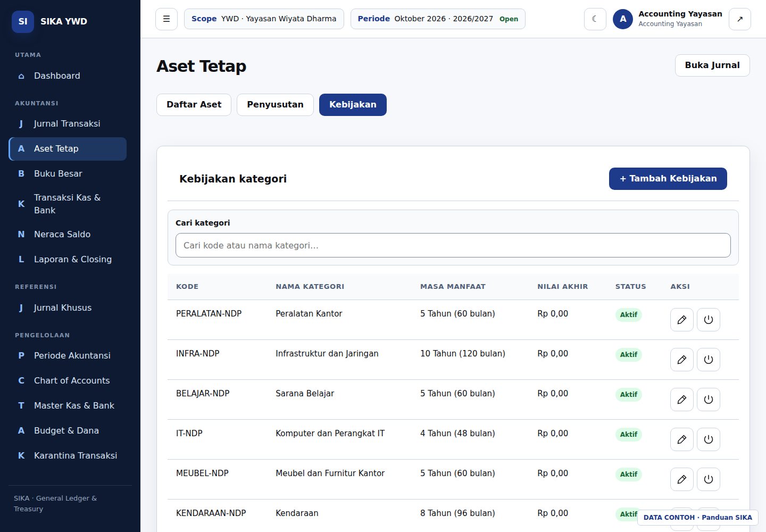The width and height of the screenshot is (766, 532).
Task: Toggle the hamburger sidebar menu
Action: pyautogui.click(x=166, y=19)
